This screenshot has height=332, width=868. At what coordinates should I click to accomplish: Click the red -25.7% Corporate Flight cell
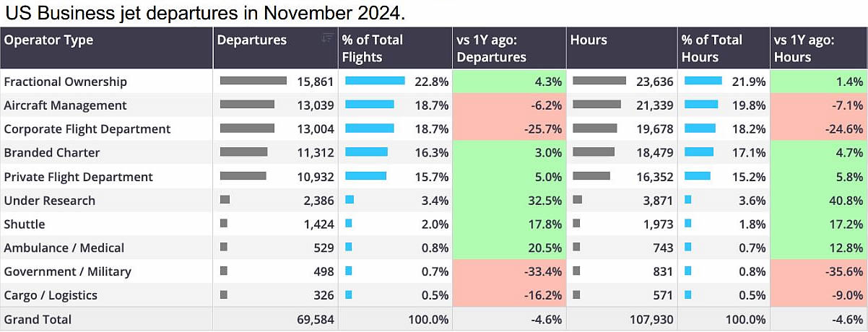click(x=508, y=129)
